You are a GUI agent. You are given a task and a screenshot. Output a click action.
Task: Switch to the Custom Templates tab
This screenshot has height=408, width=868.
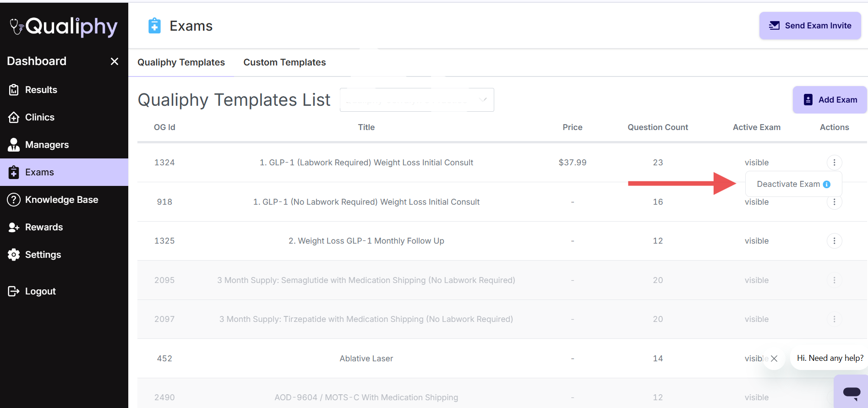[284, 62]
